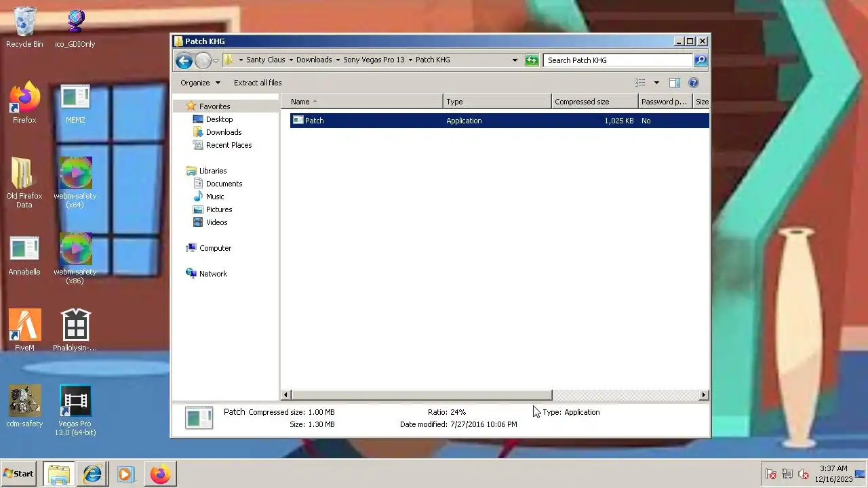868x488 pixels.
Task: Open the ico_GDIOnly desktop icon
Action: [75, 27]
